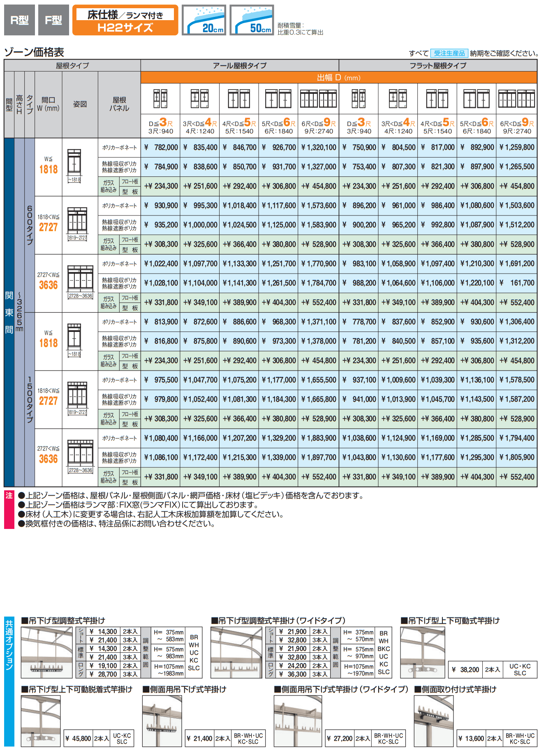Click the 共通オプション side label
This screenshot has height=756, width=546.
[9, 682]
